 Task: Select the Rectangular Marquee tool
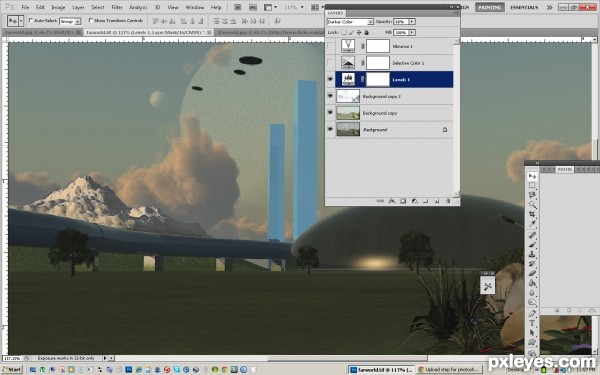click(x=532, y=186)
